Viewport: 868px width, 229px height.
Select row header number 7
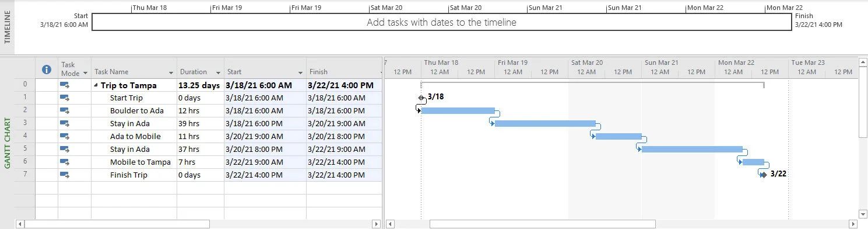point(25,175)
